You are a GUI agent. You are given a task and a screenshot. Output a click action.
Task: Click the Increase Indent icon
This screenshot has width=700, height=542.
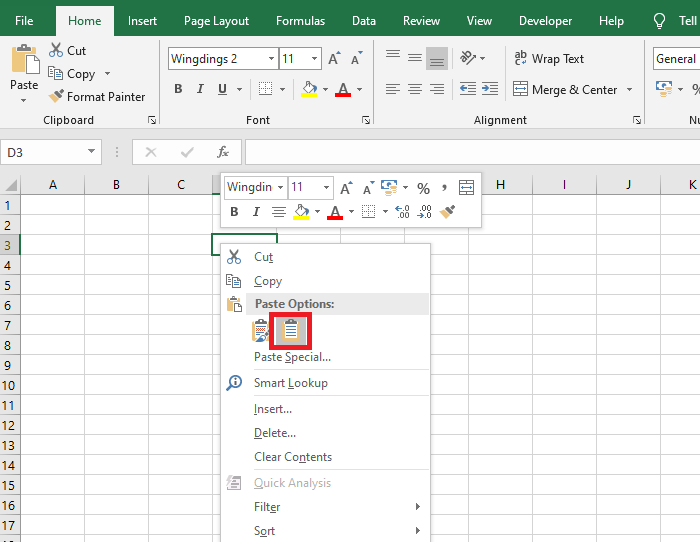click(490, 89)
